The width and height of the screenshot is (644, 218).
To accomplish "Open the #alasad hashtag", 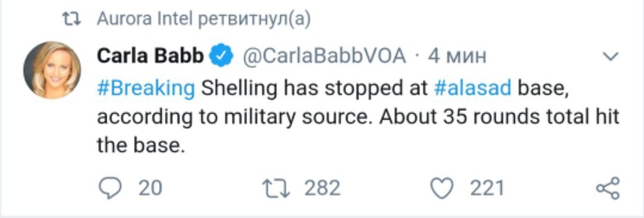I will coord(472,89).
